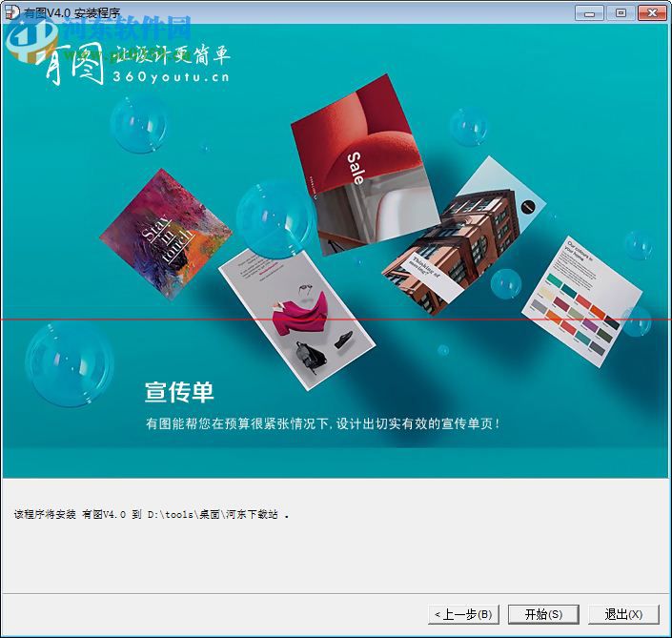This screenshot has width=672, height=638.
Task: Click the 有图V4.0 安装程序 title text
Action: tap(72, 13)
